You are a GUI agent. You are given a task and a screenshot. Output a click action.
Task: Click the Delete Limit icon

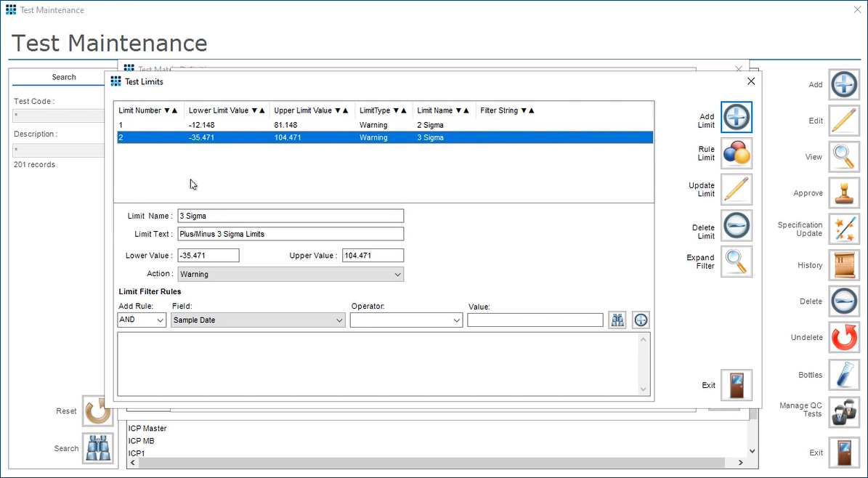click(736, 226)
